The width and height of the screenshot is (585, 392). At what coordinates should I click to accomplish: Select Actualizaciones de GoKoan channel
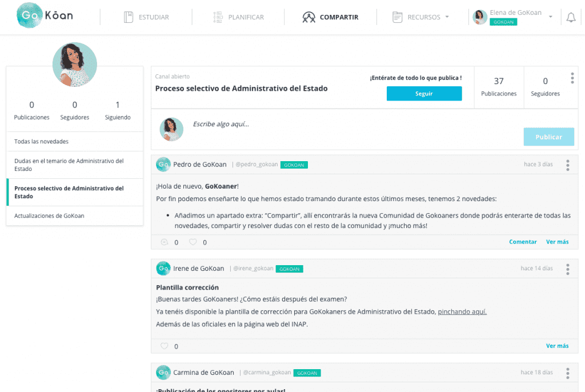click(75, 216)
